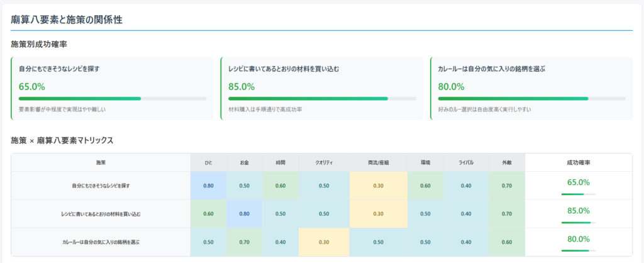Click the 自分にもできそうなレシピを探す card title

point(59,68)
